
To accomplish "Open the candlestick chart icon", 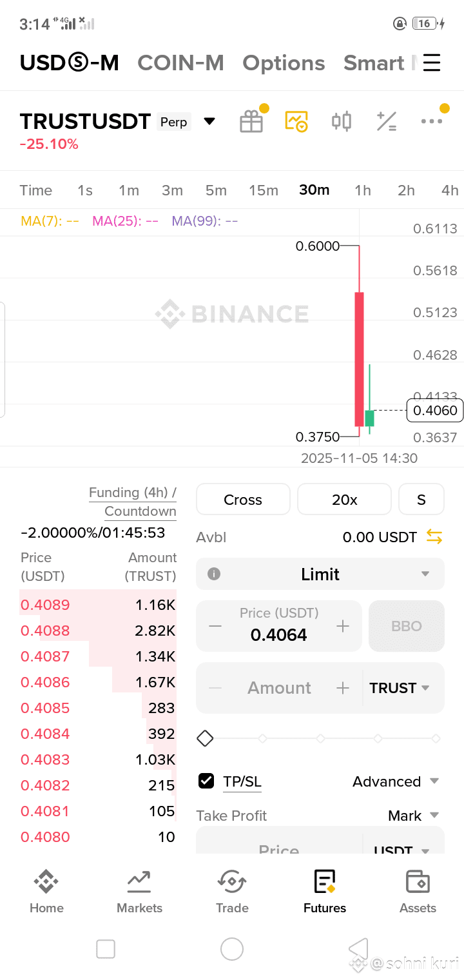I will [342, 121].
